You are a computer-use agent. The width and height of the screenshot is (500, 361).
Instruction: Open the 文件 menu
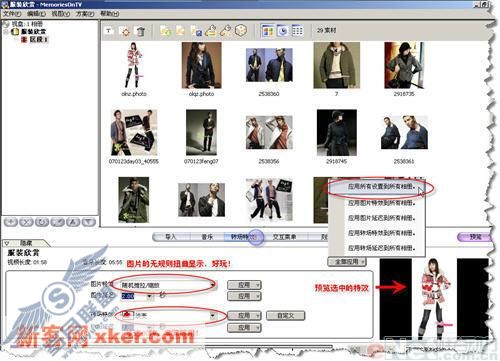point(12,14)
